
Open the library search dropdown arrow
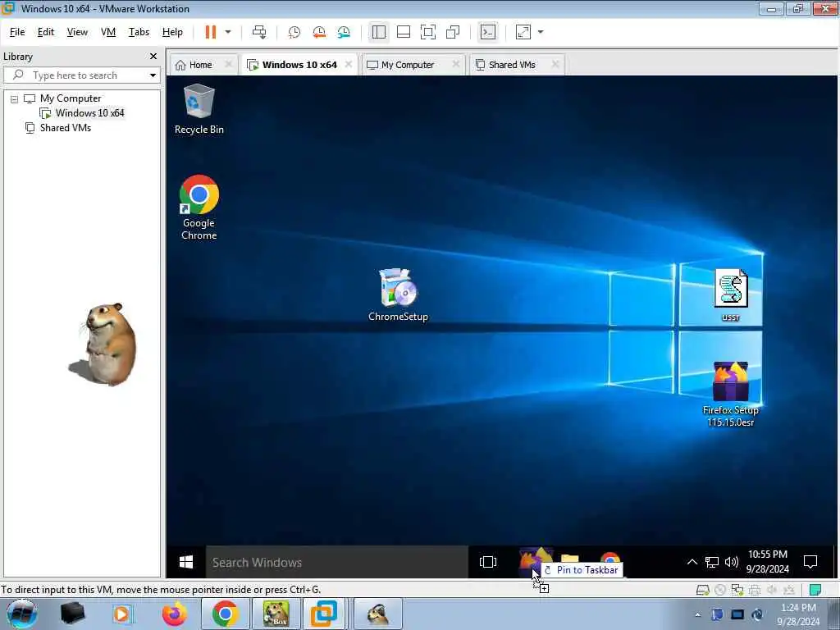pos(153,75)
